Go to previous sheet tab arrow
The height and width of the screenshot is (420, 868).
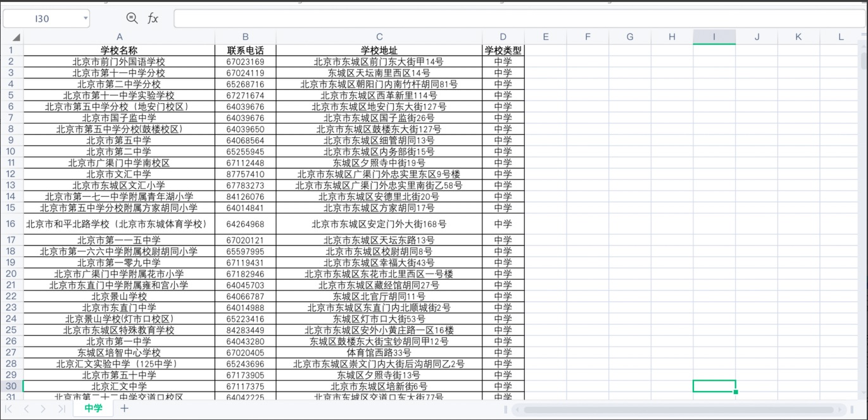coord(26,409)
